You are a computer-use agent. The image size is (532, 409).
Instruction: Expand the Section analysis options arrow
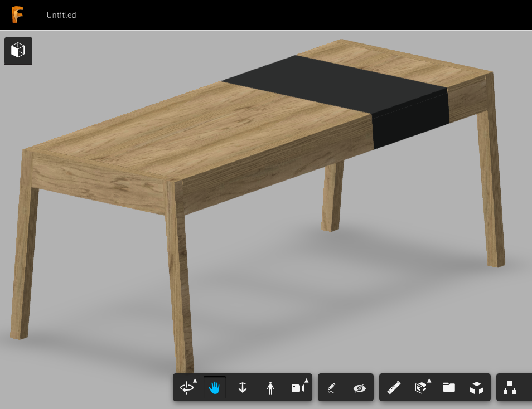[x=429, y=381]
